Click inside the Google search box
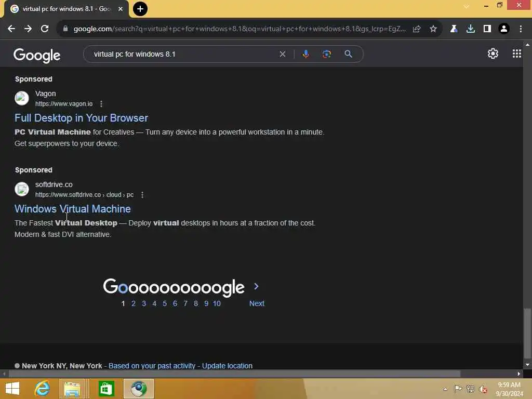 click(183, 54)
